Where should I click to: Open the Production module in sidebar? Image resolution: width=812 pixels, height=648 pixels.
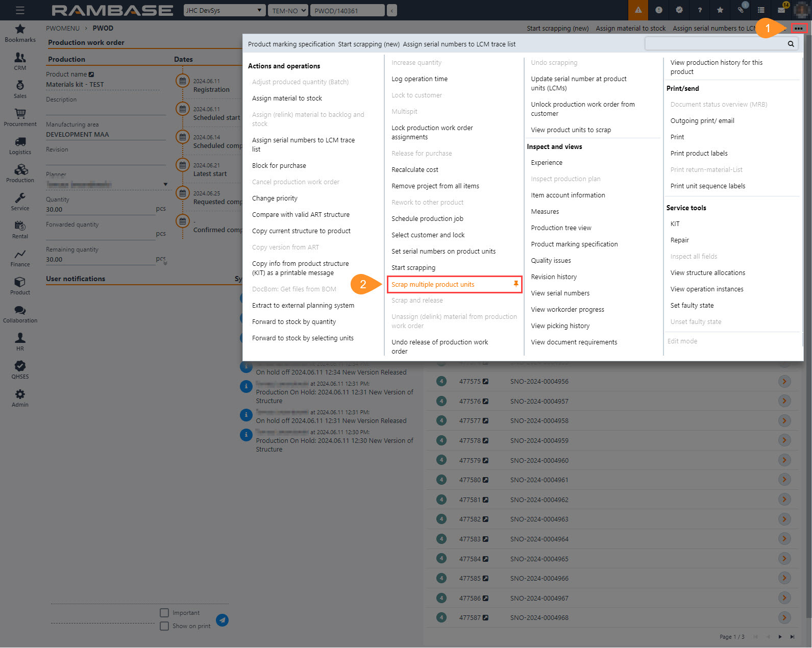(20, 173)
